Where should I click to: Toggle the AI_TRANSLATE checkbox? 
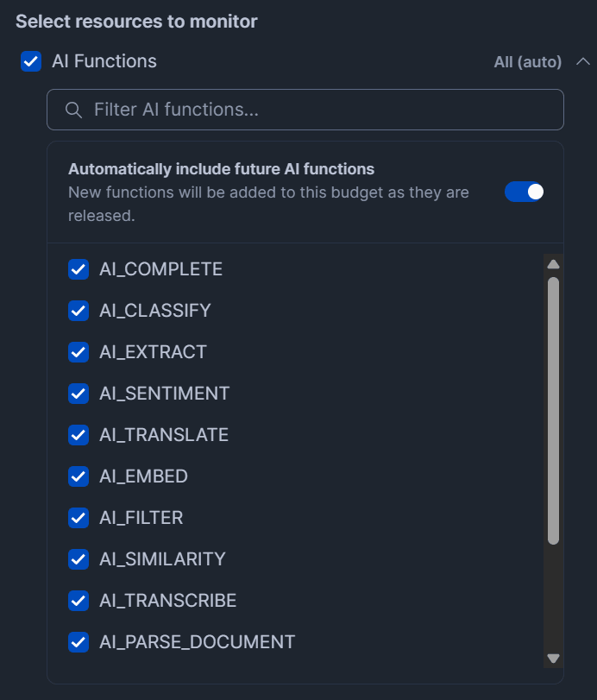79,435
